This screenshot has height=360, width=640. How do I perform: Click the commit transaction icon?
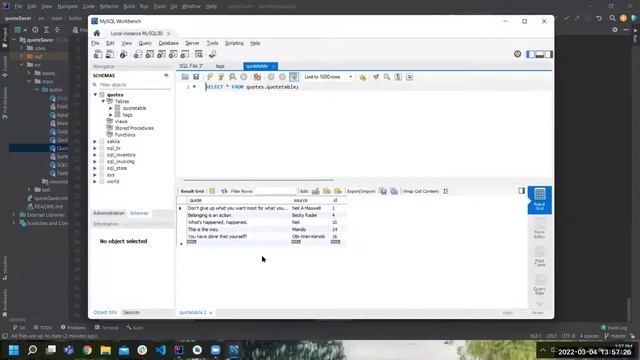271,77
